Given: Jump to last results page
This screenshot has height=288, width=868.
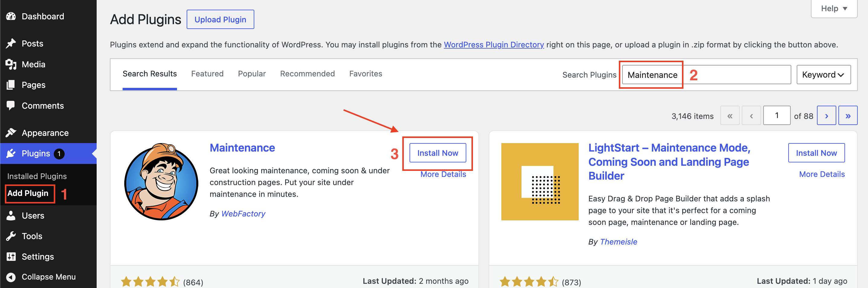Looking at the screenshot, I should pyautogui.click(x=848, y=116).
